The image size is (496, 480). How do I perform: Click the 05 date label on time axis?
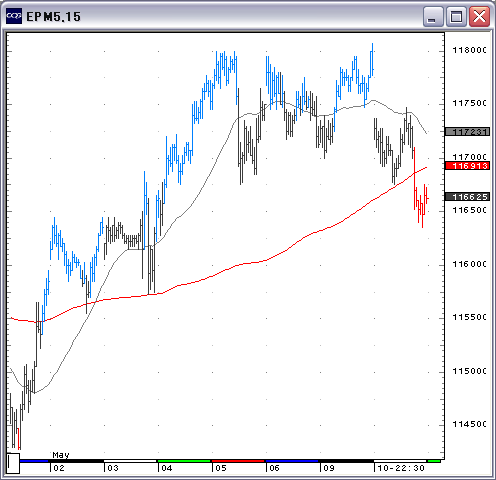click(x=221, y=468)
